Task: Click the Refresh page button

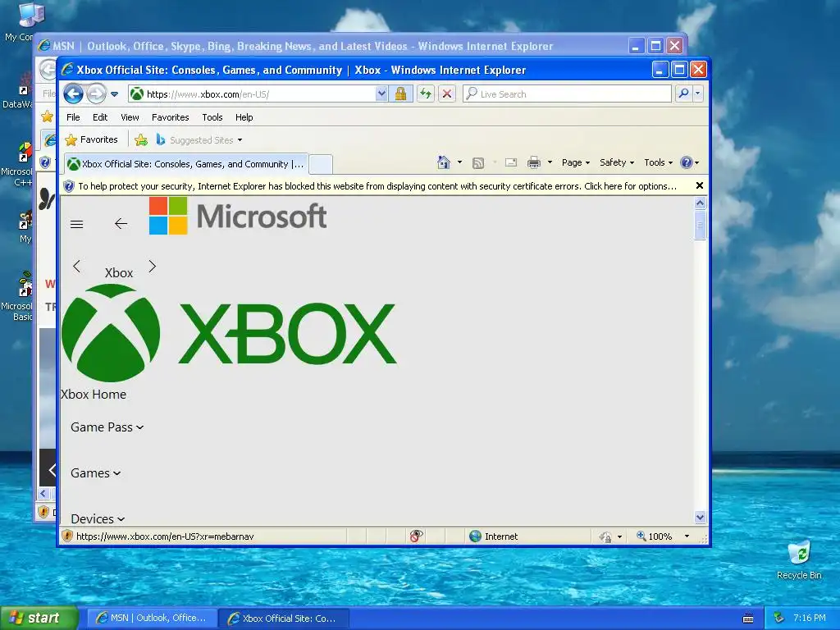Action: [426, 94]
